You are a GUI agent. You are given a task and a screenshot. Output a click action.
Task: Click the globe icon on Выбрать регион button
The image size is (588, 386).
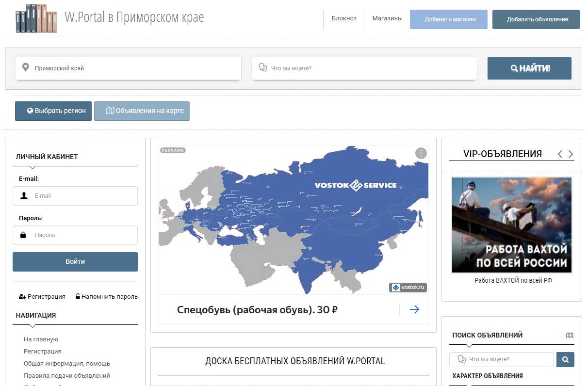pos(30,111)
